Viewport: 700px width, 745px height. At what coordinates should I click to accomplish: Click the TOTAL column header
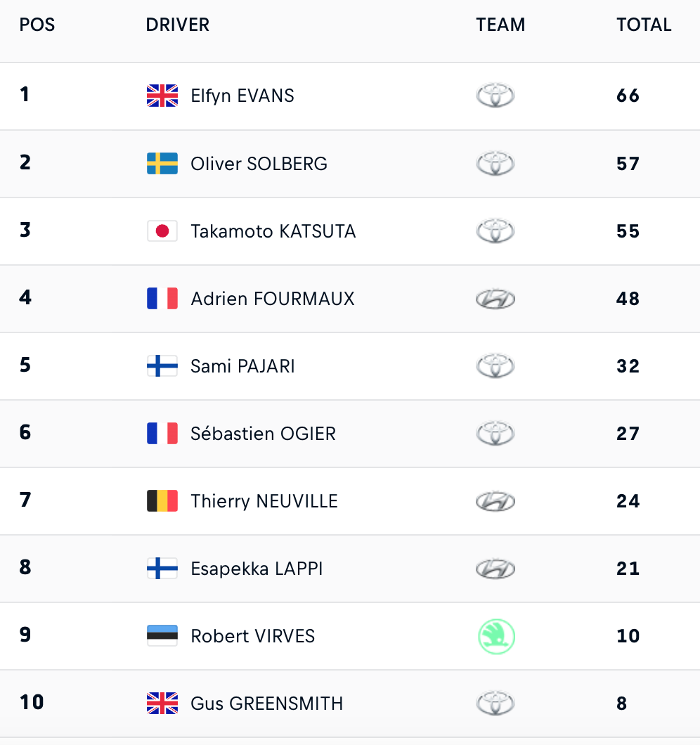coord(644,25)
